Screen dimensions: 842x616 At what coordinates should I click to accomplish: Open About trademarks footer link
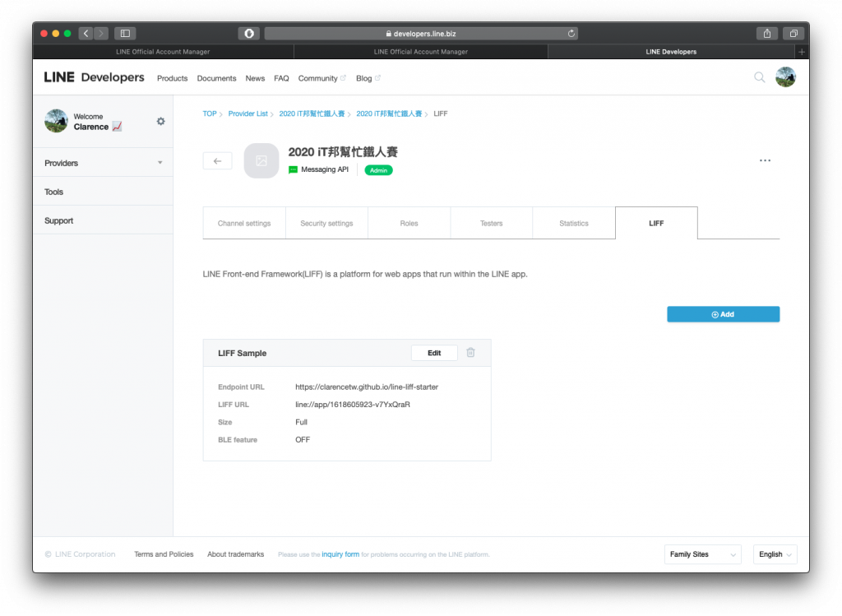pyautogui.click(x=236, y=554)
